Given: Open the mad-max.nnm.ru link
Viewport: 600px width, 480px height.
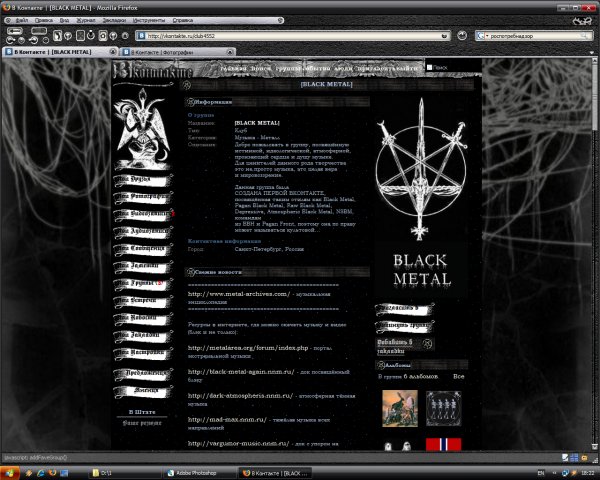Looking at the screenshot, I should coord(227,420).
